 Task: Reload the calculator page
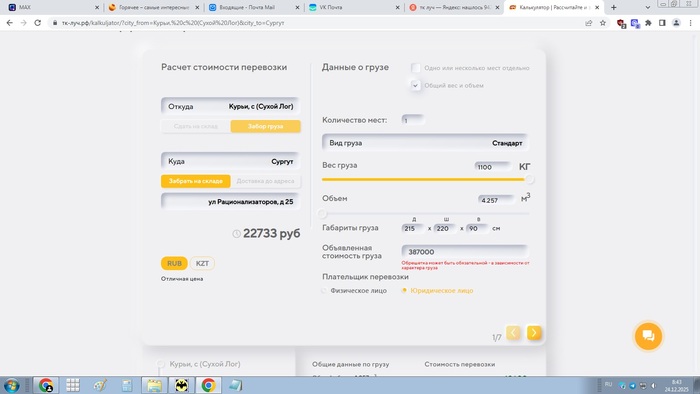(38, 23)
